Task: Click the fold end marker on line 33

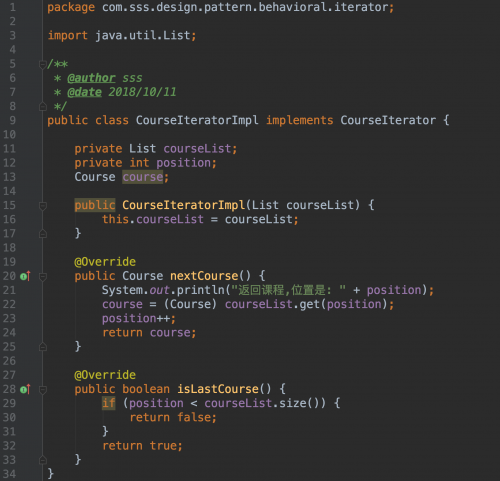Action: click(43, 460)
